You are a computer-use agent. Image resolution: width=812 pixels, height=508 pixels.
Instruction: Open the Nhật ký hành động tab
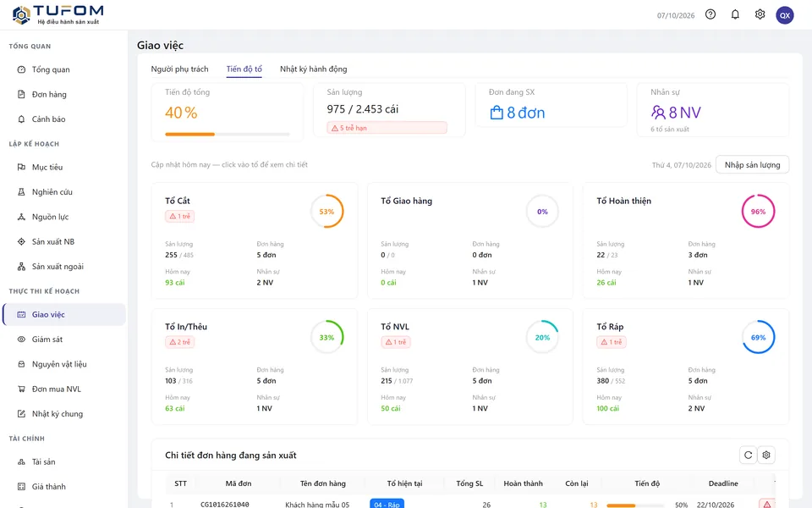pyautogui.click(x=313, y=69)
